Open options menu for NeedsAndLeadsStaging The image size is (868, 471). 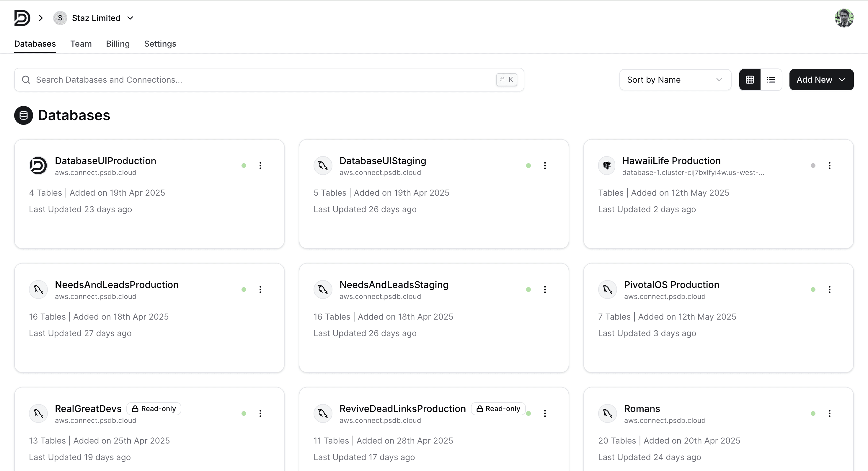click(x=544, y=290)
